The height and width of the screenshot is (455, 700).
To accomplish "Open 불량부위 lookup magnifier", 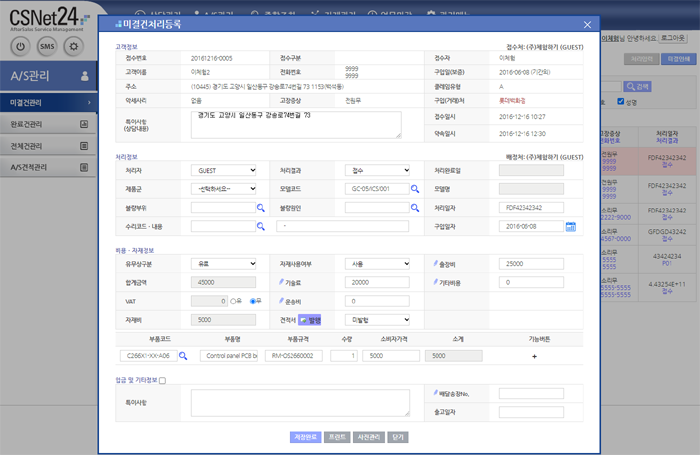I will (261, 208).
